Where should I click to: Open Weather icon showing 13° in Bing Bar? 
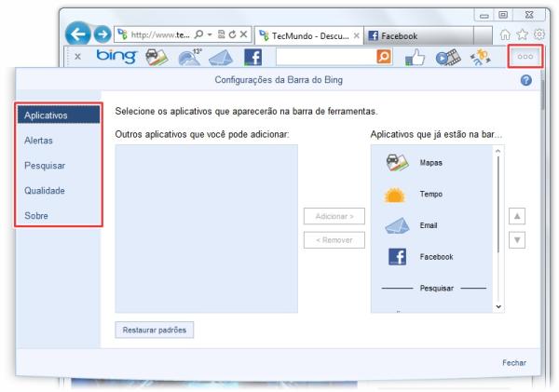click(190, 57)
